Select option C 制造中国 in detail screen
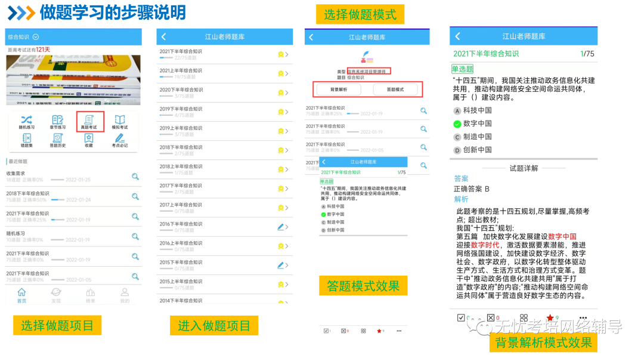 pyautogui.click(x=473, y=137)
